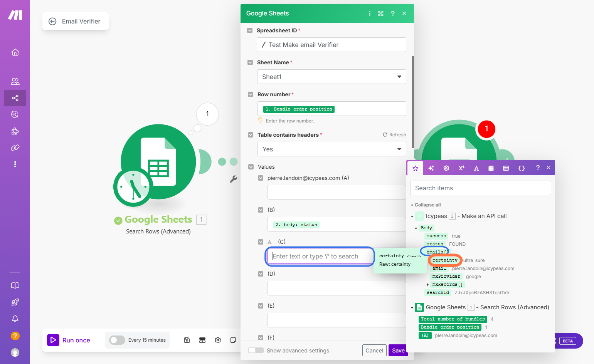The image size is (594, 364).
Task: Open the Sheet1 sheet name dropdown
Action: click(x=331, y=77)
